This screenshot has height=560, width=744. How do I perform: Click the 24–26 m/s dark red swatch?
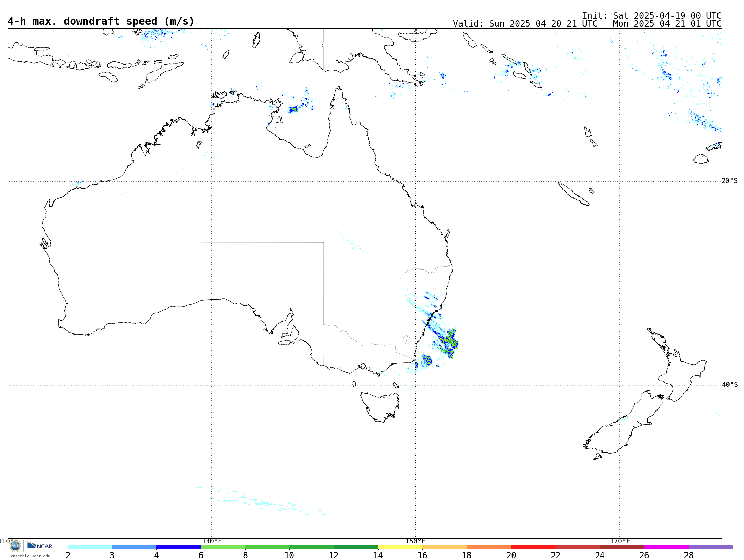(622, 547)
